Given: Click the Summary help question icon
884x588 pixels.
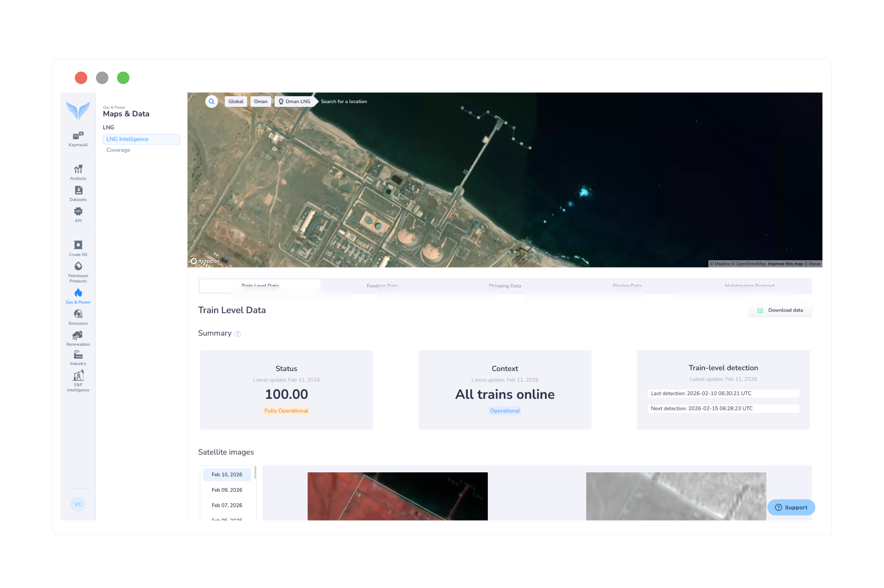Looking at the screenshot, I should (x=237, y=334).
